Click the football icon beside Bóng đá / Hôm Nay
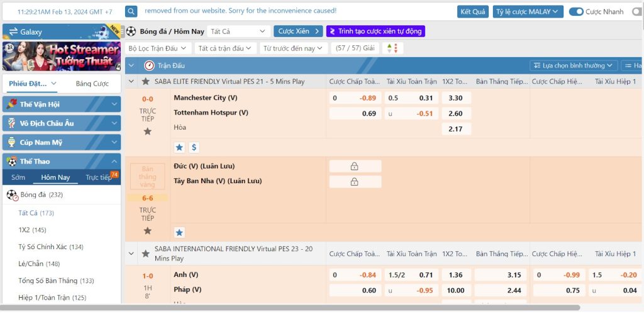 (x=131, y=31)
